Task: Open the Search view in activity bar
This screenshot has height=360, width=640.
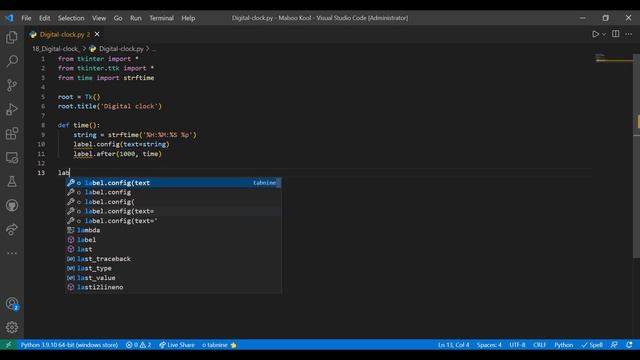Action: point(12,61)
